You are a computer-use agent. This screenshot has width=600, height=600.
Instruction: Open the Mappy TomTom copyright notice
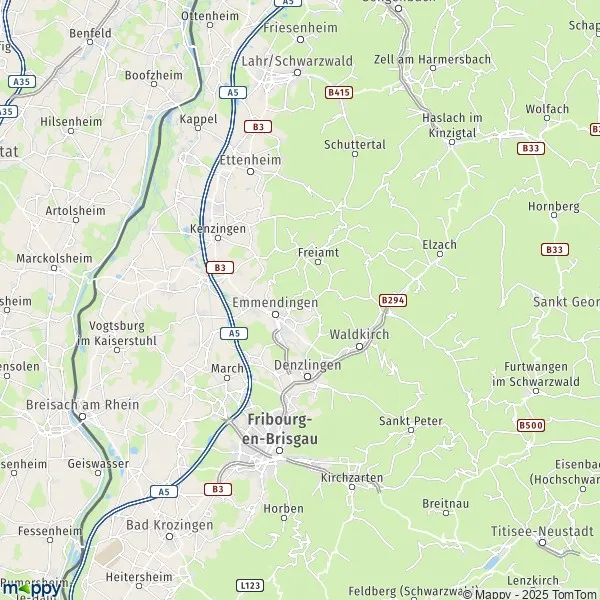click(531, 594)
